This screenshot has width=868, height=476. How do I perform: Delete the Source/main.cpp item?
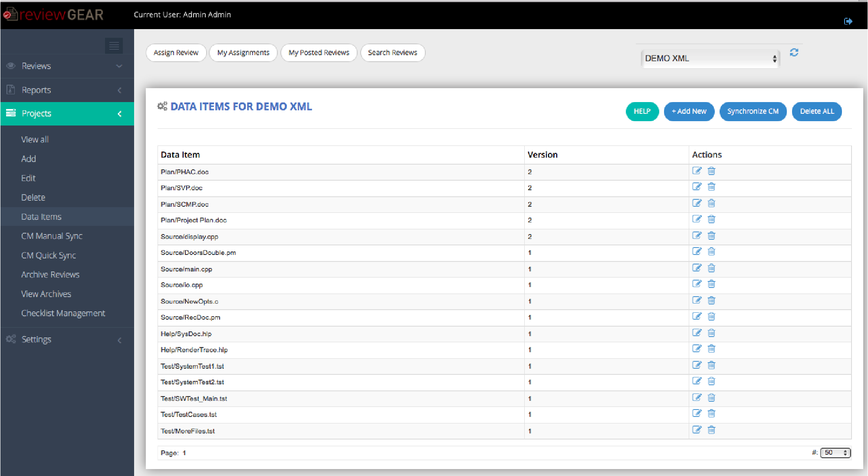pos(711,268)
